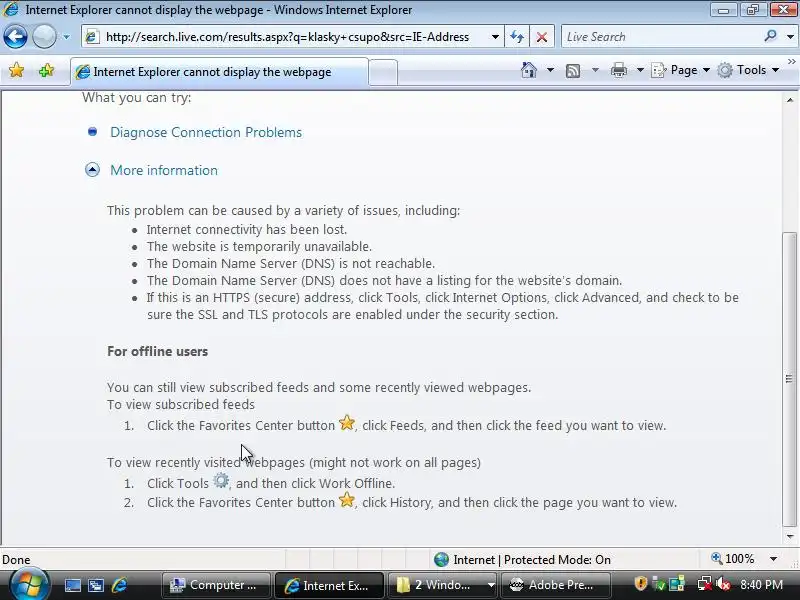Refresh the page with the blue arrows
This screenshot has width=800, height=600.
click(x=517, y=37)
